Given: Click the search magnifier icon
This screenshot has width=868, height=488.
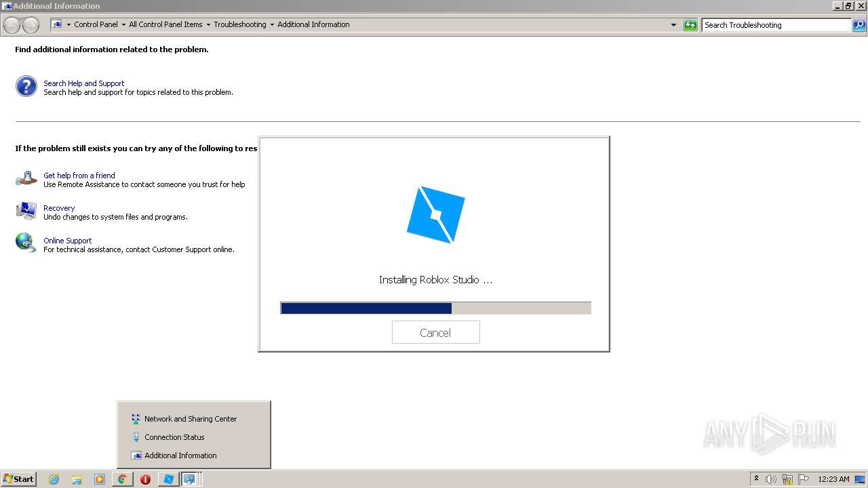Looking at the screenshot, I should (859, 25).
